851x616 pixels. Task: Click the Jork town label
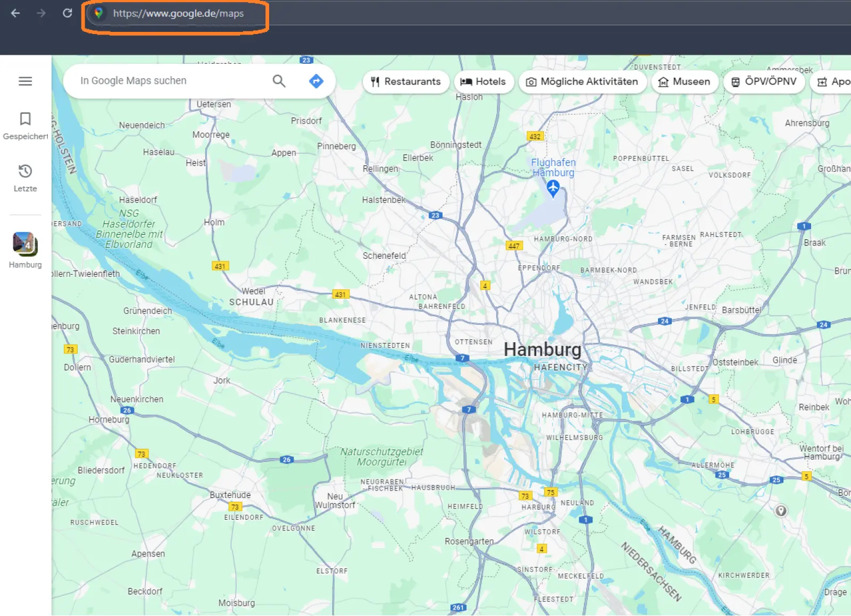point(222,381)
